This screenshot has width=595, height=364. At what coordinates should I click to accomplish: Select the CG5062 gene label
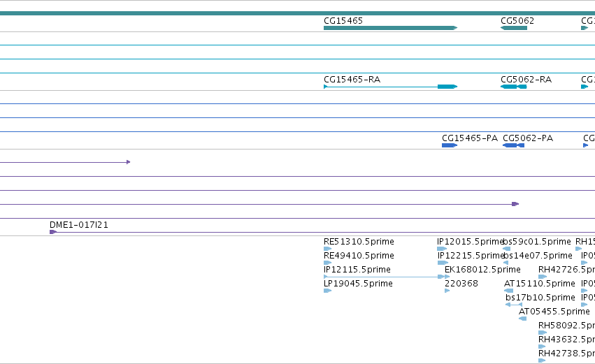517,21
